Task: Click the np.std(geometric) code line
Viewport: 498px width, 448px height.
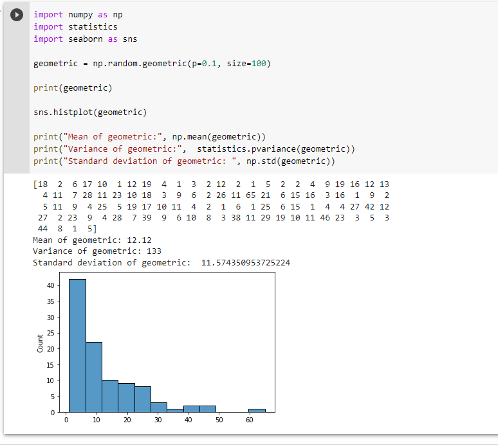Action: 184,161
